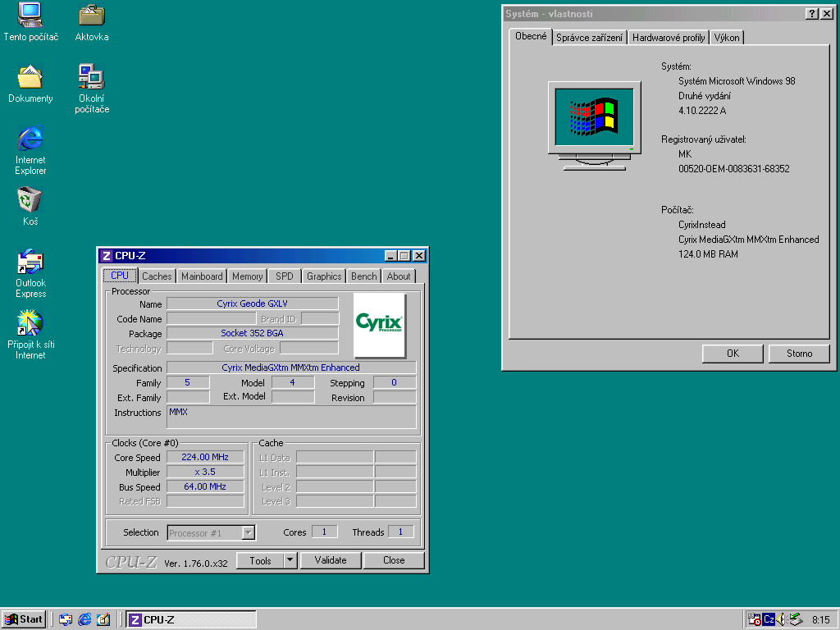Click the Cyrix processor logo in CPU-Z
Screen dimensions: 840x630
[380, 325]
